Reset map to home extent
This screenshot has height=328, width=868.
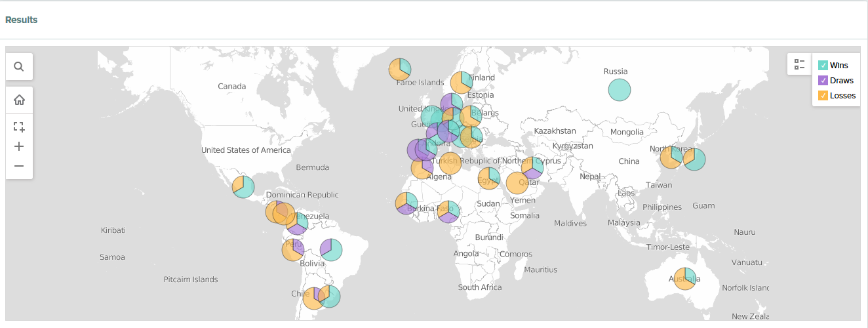[19, 100]
